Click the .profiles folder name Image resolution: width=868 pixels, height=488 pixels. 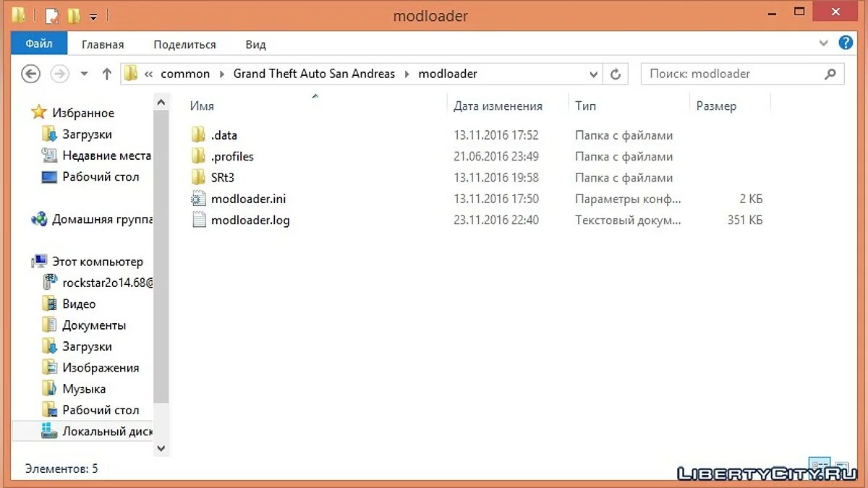point(232,156)
